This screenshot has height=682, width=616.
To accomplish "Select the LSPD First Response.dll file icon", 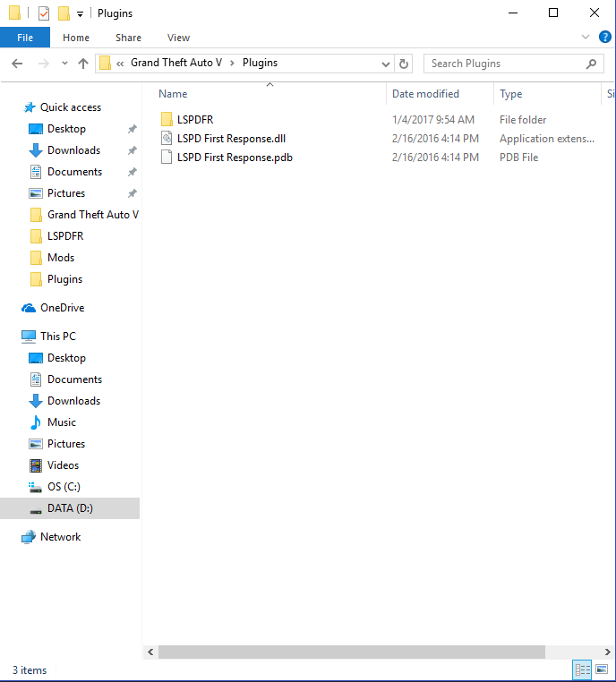I will (167, 139).
